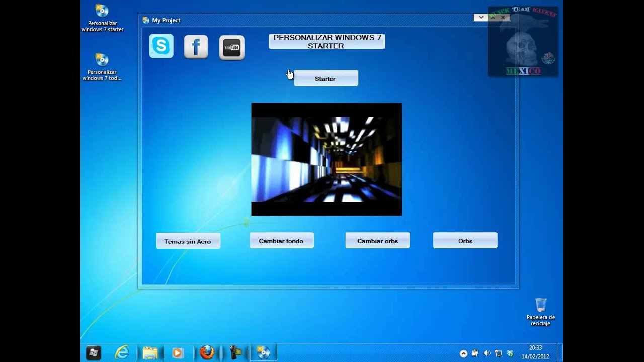The width and height of the screenshot is (644, 362).
Task: Click the PERSONALIZAR WINDOWS 7 STARTER title label
Action: coord(327,42)
